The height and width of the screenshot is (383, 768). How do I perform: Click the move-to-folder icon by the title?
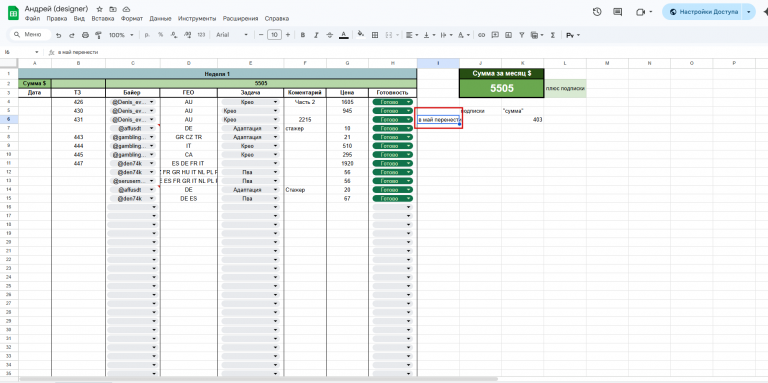tap(113, 9)
